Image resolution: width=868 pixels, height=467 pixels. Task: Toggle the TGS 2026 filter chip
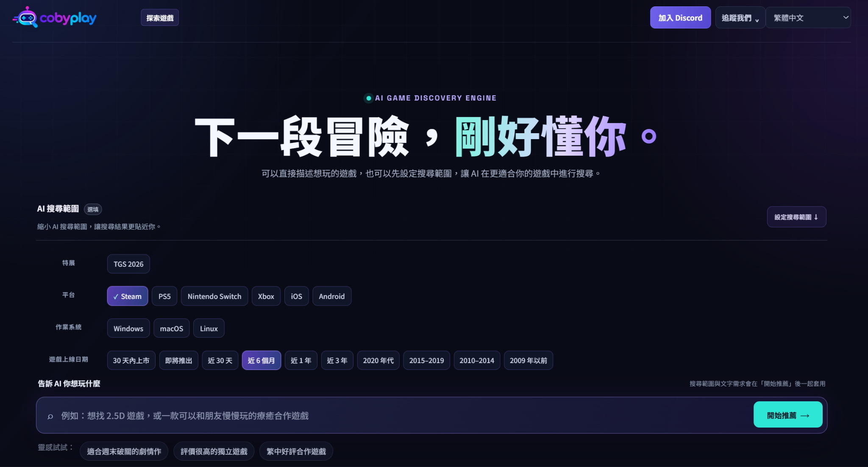pyautogui.click(x=128, y=264)
